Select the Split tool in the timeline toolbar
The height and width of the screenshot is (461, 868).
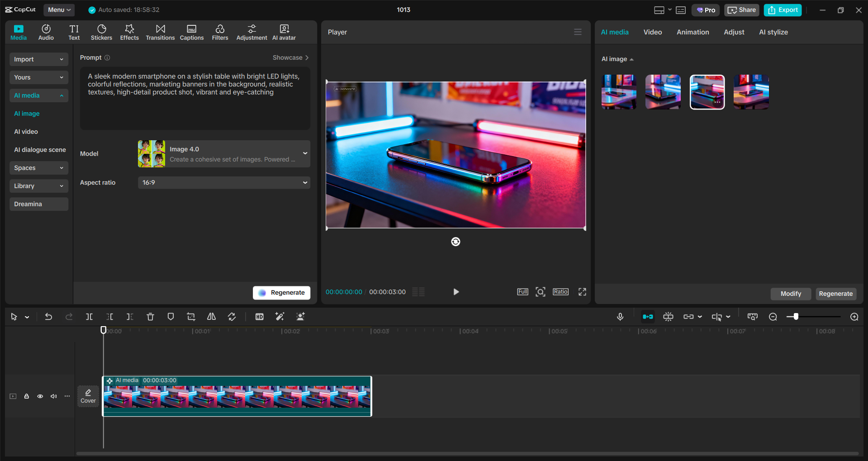click(89, 317)
